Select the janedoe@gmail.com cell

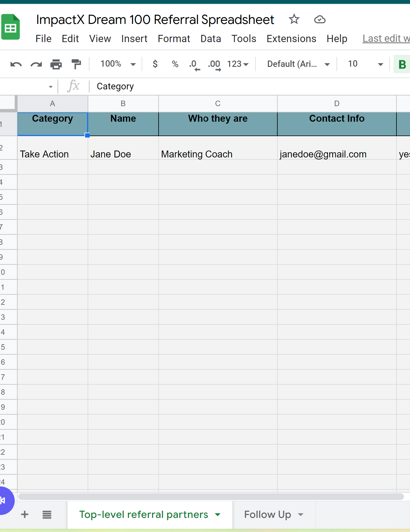click(337, 148)
